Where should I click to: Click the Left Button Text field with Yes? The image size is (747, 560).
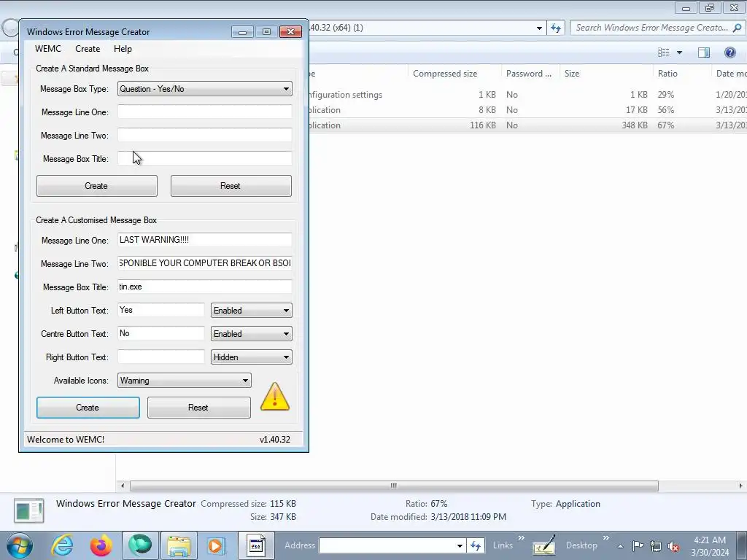pyautogui.click(x=161, y=310)
